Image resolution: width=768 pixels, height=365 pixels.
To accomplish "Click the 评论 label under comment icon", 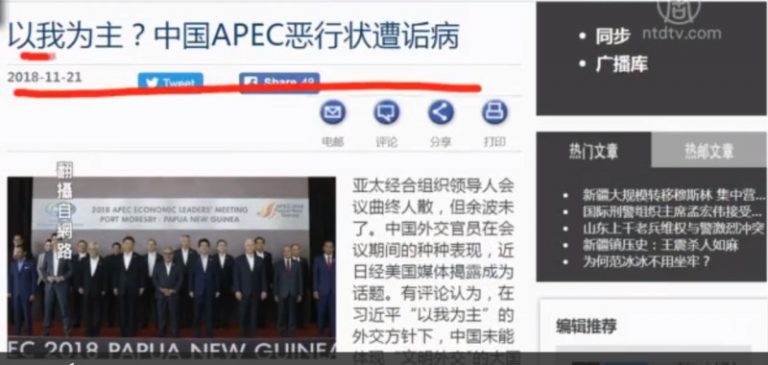I will click(387, 142).
